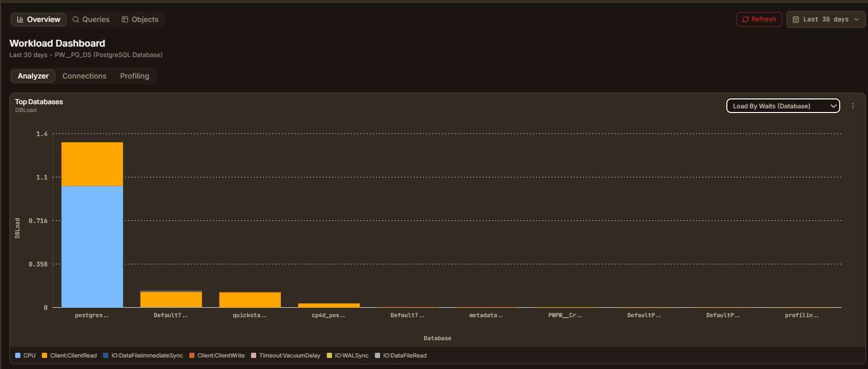Viewport: 868px width, 369px height.
Task: Click the cp4d_pos.. axis label
Action: [x=328, y=315]
